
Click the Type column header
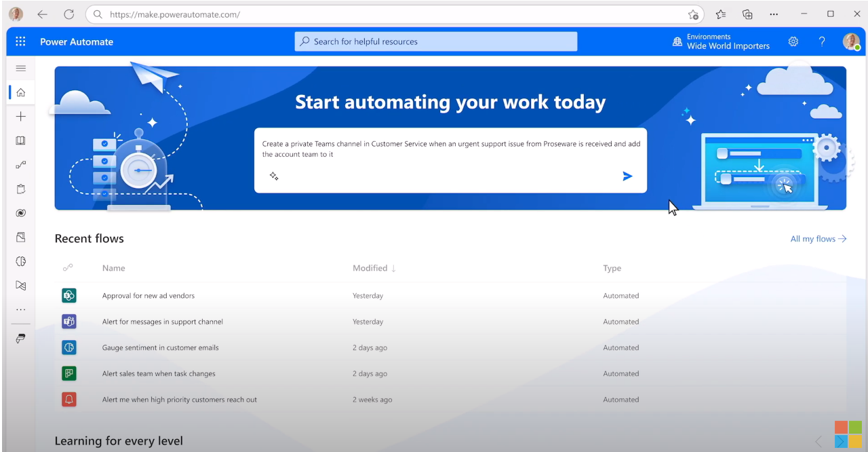pyautogui.click(x=612, y=268)
